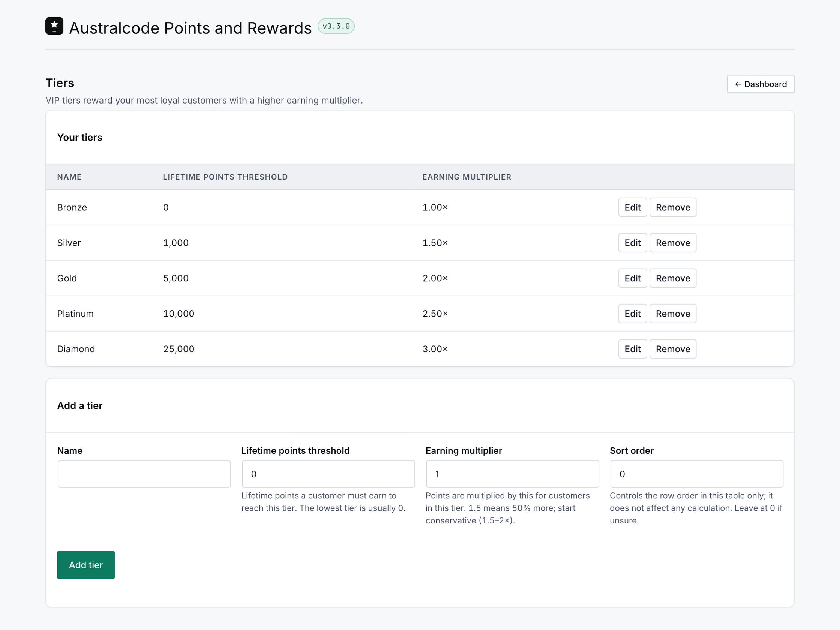Click the Name field label

(x=70, y=450)
